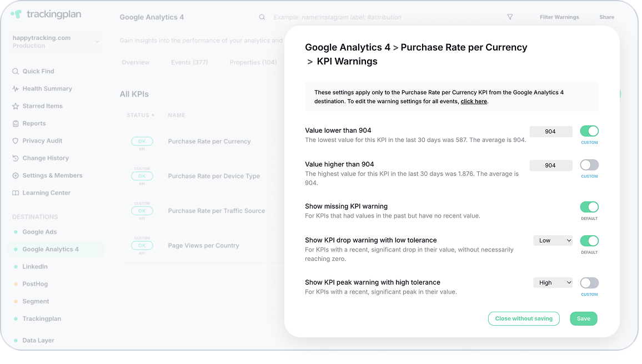
Task: Switch to the Overview tab
Action: [x=136, y=62]
